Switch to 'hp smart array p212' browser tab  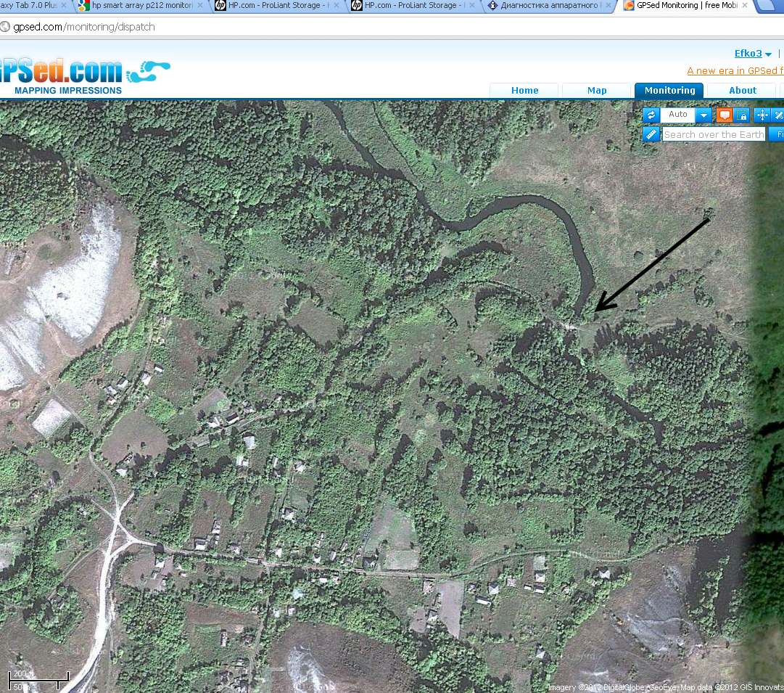click(138, 6)
